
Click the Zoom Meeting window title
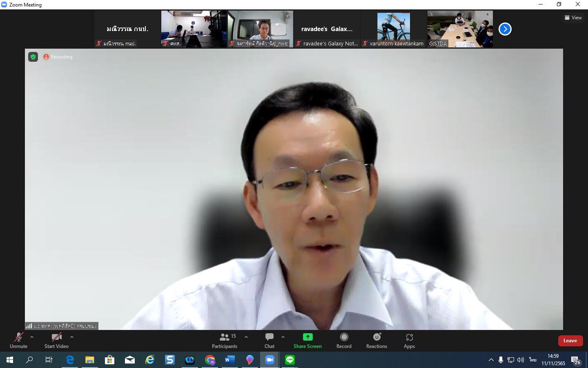tap(25, 4)
